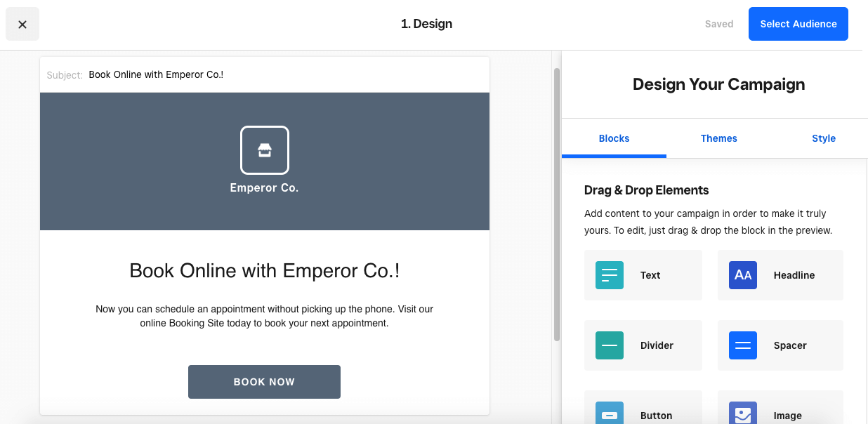Screen dimensions: 868x424
Task: Select the Spacer block icon
Action: 743,345
